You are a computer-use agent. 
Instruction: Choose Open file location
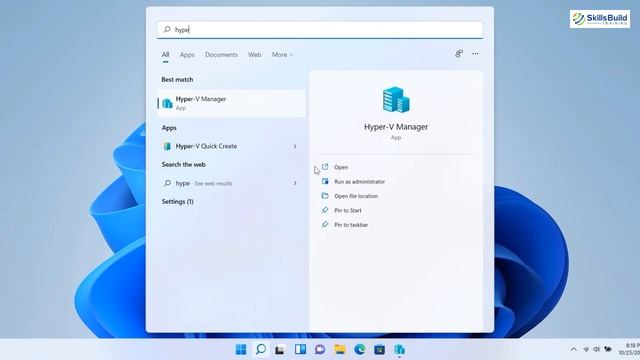356,196
